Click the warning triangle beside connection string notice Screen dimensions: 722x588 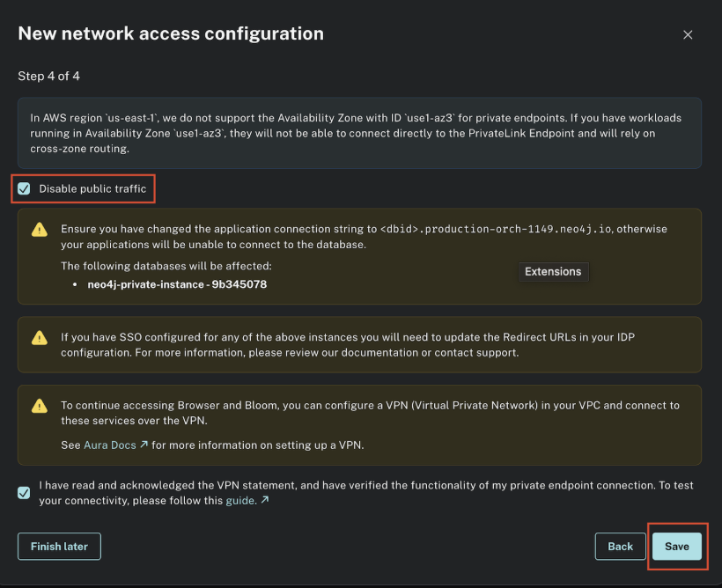39,229
